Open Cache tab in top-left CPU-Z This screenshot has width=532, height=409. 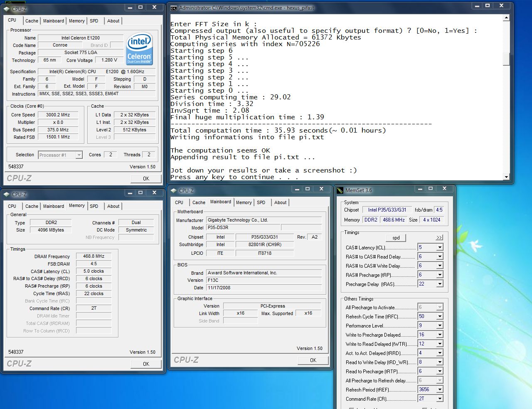[x=32, y=21]
